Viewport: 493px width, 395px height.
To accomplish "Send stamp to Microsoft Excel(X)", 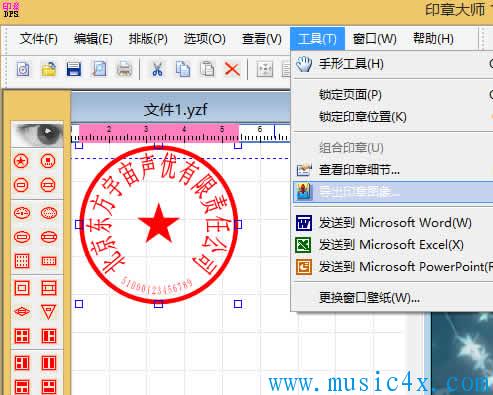I will tap(393, 245).
